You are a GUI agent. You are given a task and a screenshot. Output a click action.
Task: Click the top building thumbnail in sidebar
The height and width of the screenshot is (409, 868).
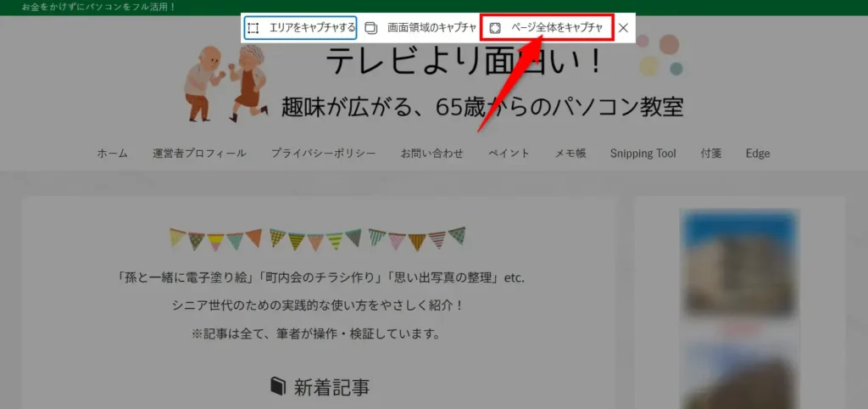tap(738, 263)
